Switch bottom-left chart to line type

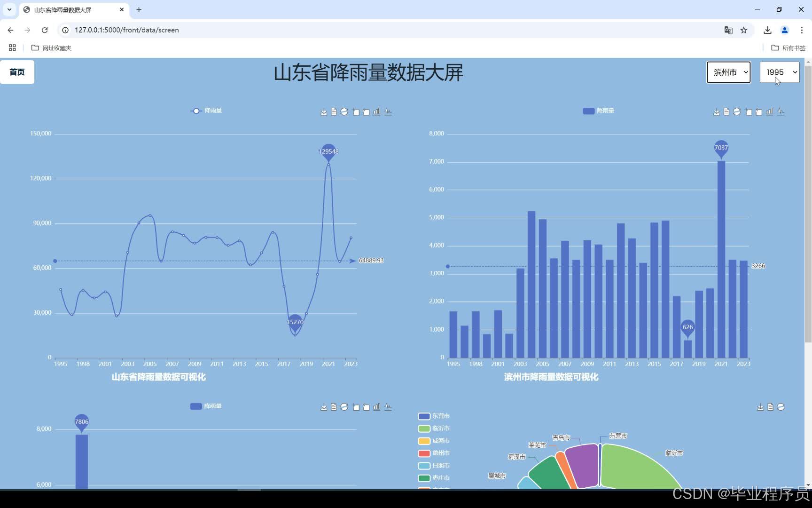coord(388,407)
